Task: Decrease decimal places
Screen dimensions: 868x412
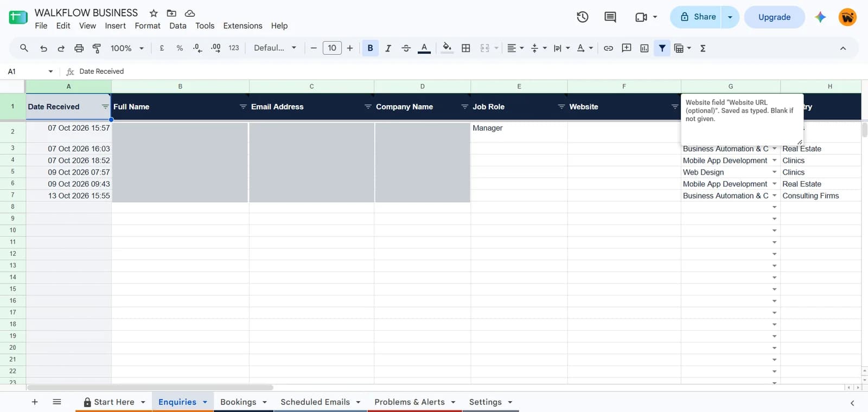Action: (197, 48)
